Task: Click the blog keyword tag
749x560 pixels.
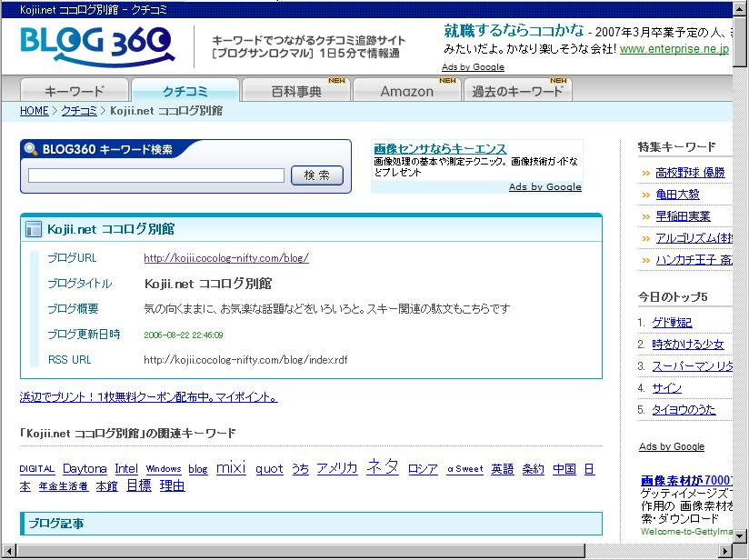Action: (198, 469)
